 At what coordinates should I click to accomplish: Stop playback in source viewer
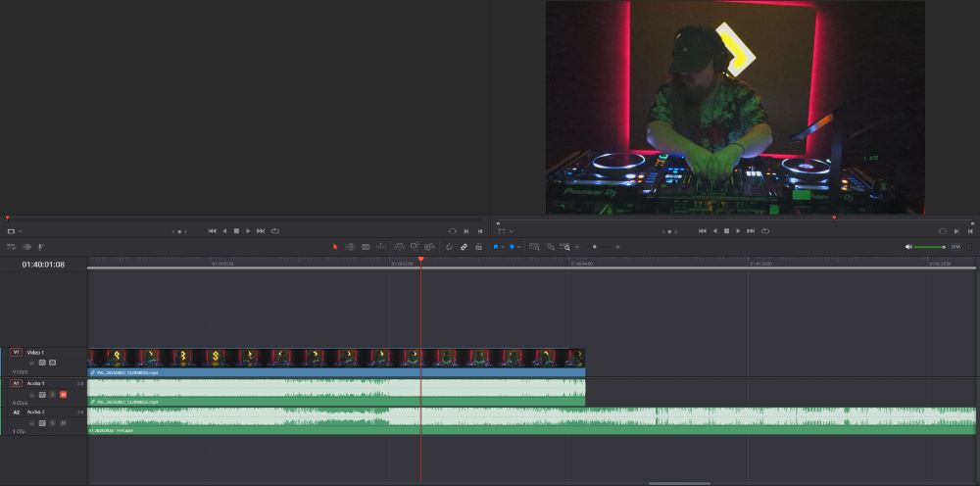tap(236, 231)
